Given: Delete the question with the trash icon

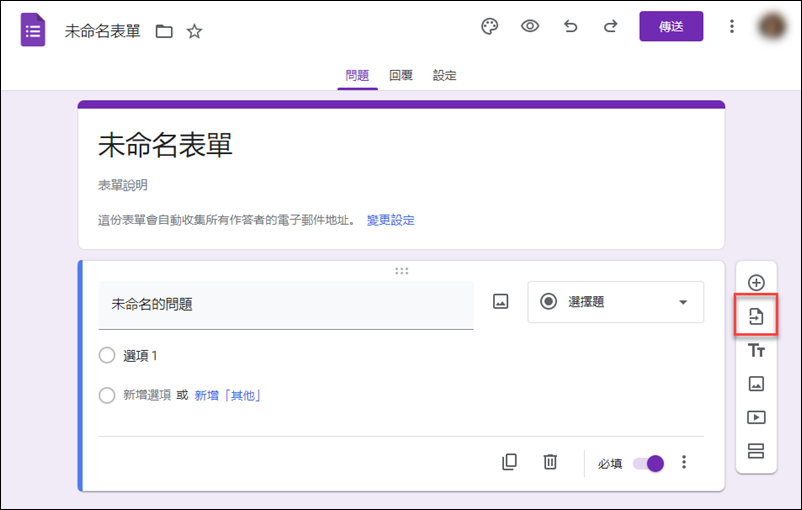Looking at the screenshot, I should [550, 462].
